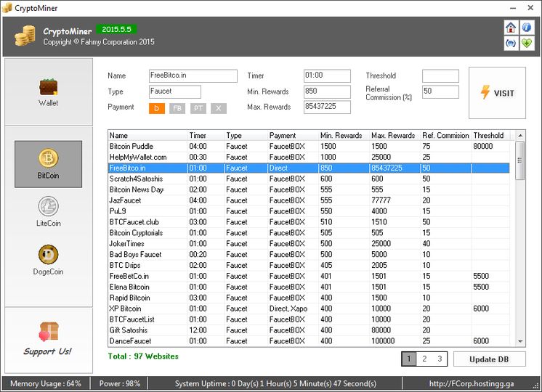The width and height of the screenshot is (542, 392).
Task: Click the blue info icon
Action: 527,28
